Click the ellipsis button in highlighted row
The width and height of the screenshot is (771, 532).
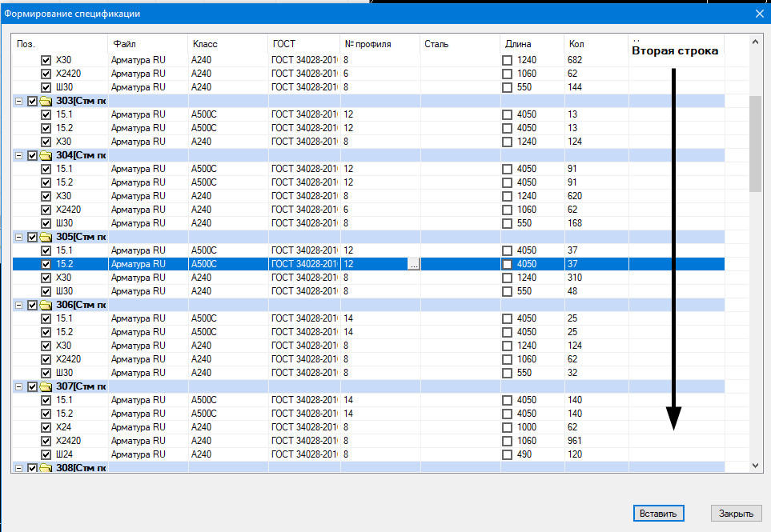[412, 264]
